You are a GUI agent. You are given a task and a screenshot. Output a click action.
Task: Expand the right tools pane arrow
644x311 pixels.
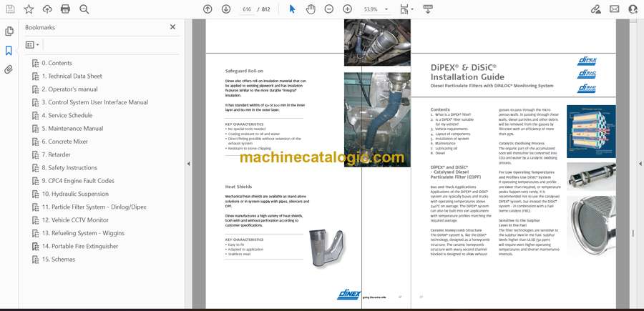(x=640, y=164)
